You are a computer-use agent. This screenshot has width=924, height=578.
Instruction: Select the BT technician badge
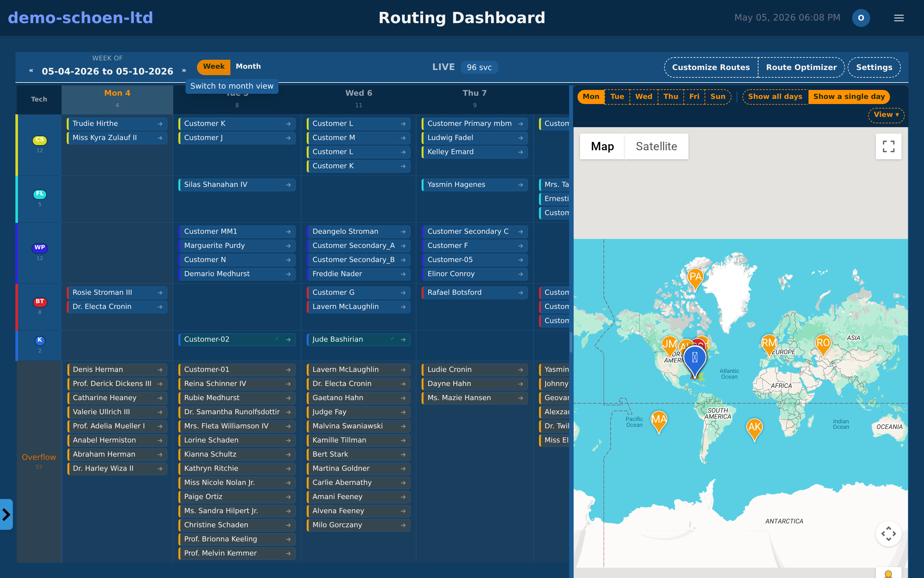click(40, 302)
